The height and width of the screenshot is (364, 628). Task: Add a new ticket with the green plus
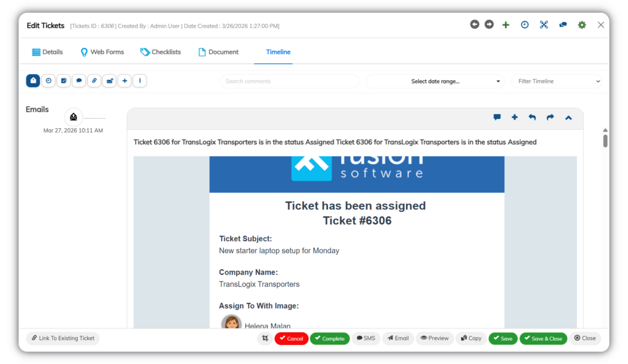click(506, 25)
